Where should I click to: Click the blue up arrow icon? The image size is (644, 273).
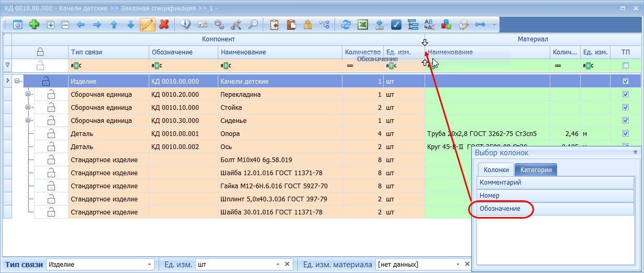114,24
